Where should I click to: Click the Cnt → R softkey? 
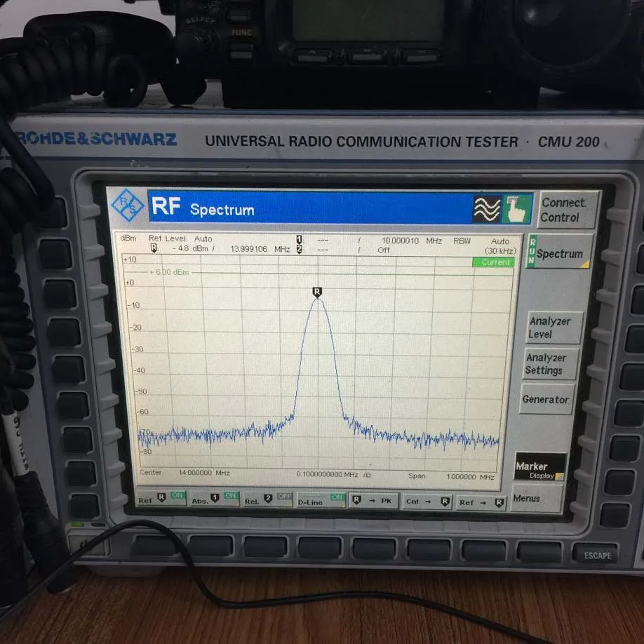[x=427, y=502]
